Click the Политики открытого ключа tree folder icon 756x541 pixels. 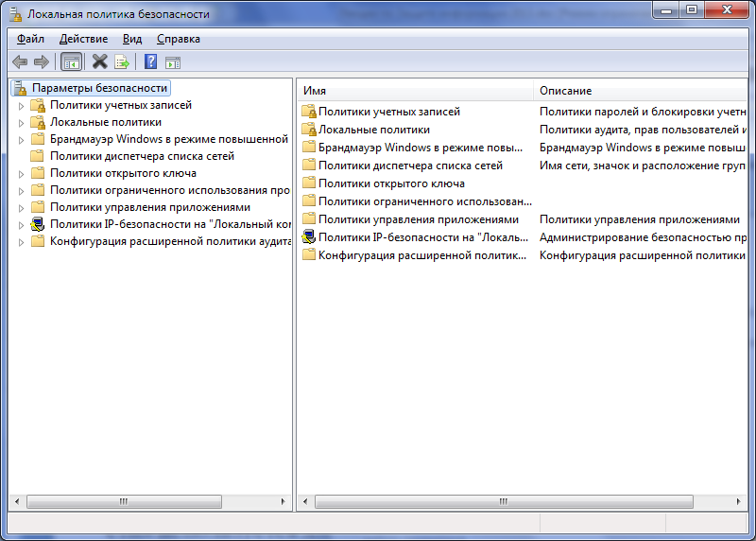tap(38, 173)
